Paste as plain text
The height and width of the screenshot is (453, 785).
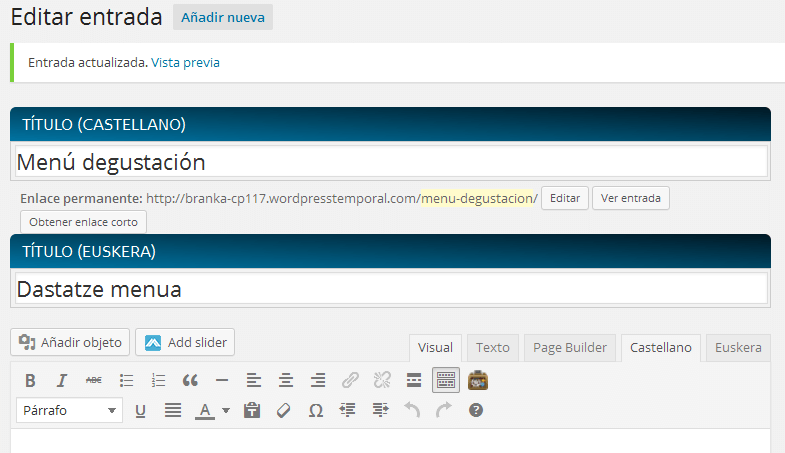tap(252, 411)
